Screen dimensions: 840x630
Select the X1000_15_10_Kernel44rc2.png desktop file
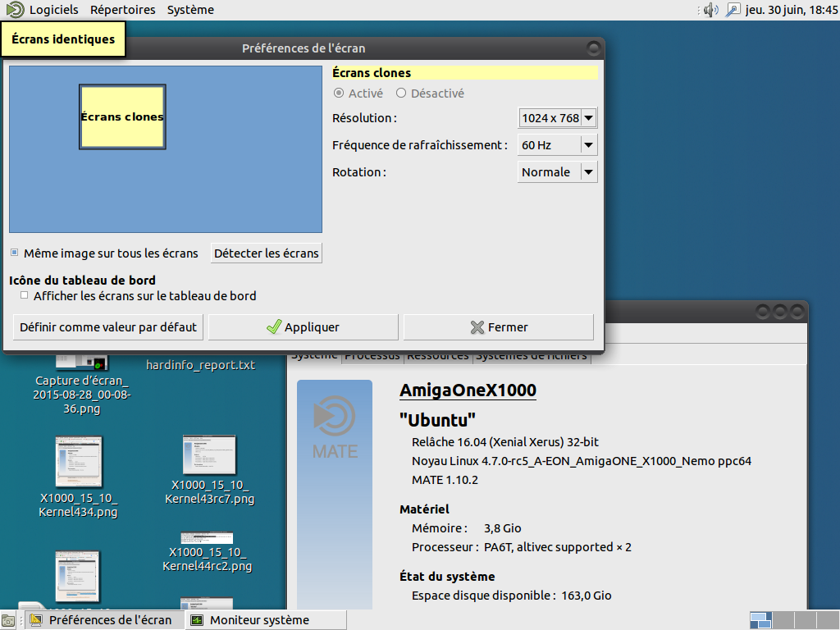[207, 559]
